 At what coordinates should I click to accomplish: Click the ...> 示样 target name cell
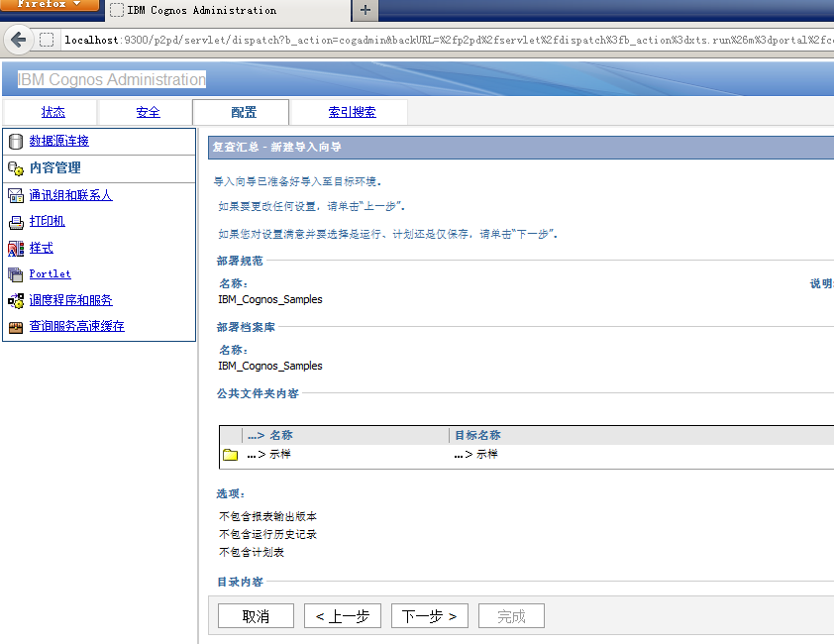click(476, 455)
